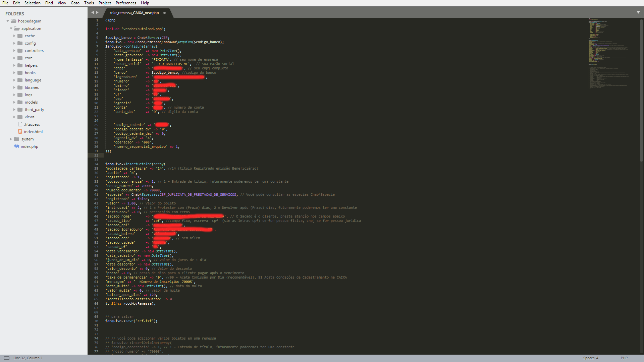This screenshot has width=644, height=362.
Task: Click the panel switcher icon in status bar
Action: pos(6,358)
